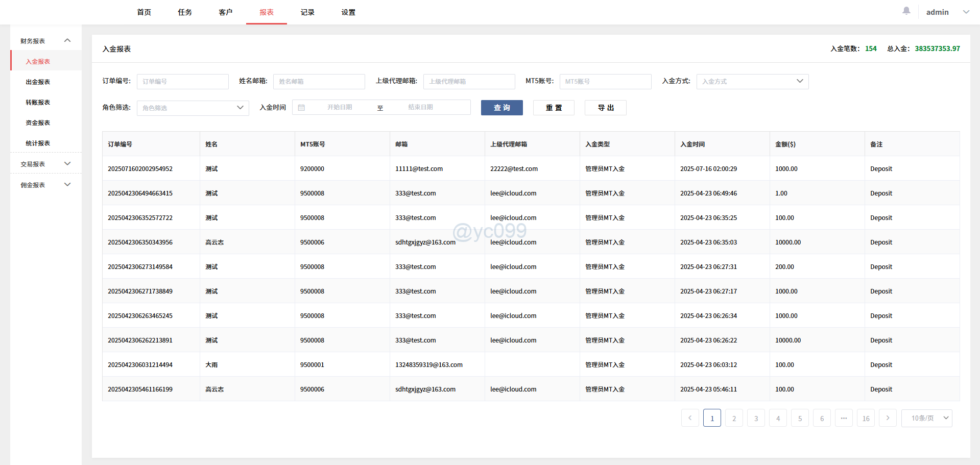Screen dimensions: 980x465
Task: Click the 入金方式 dropdown arrow icon
Action: [x=800, y=81]
